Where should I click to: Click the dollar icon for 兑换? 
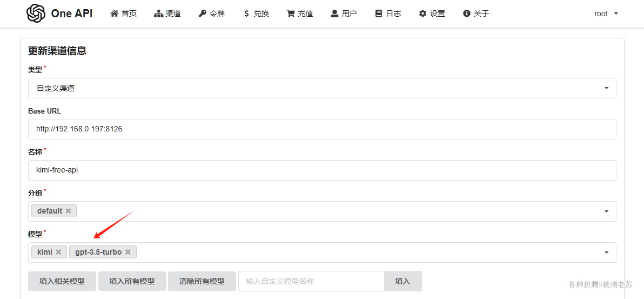coord(246,14)
